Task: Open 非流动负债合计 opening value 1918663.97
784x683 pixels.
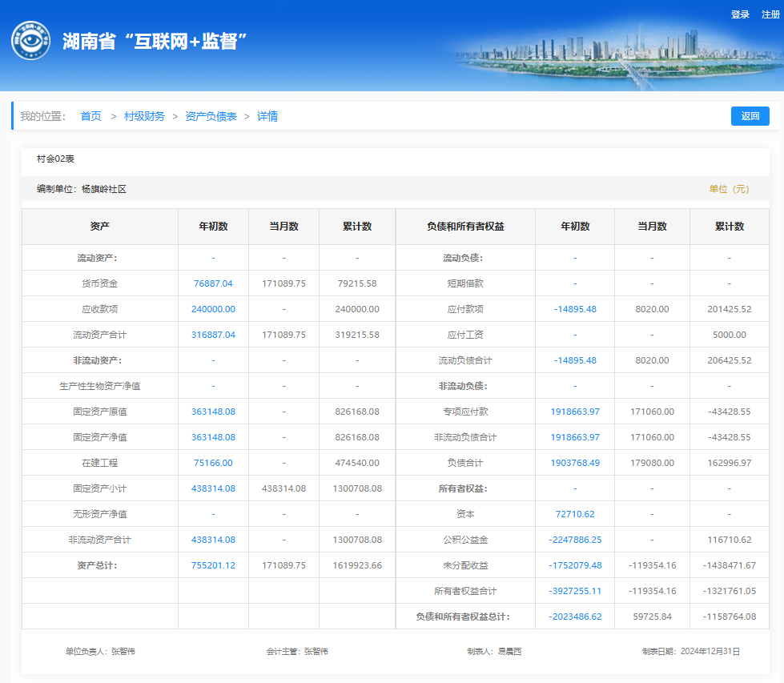Action: 575,437
